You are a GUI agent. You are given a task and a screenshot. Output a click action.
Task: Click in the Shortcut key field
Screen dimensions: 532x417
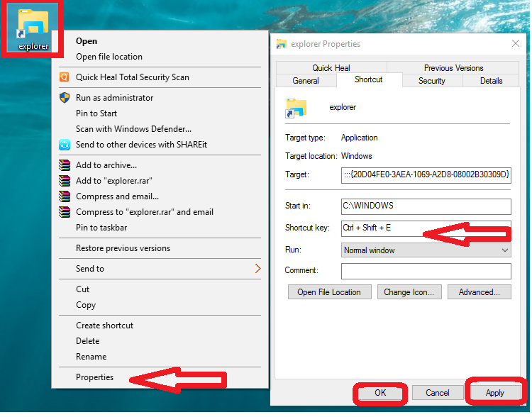(426, 228)
